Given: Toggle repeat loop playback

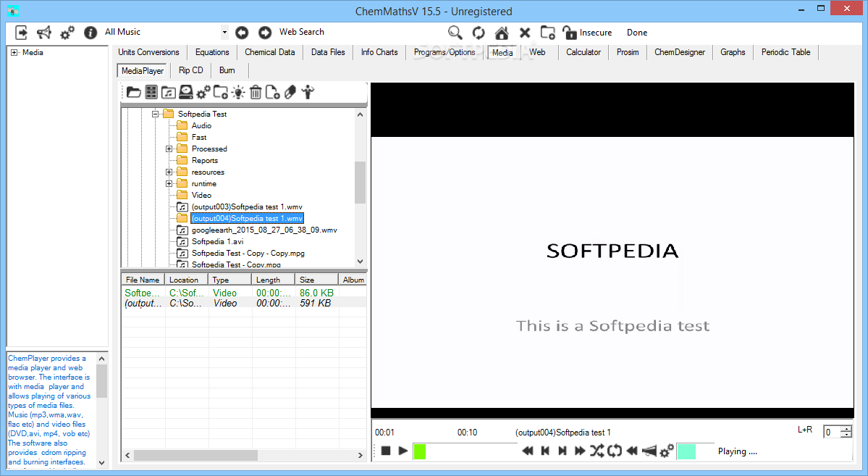Looking at the screenshot, I should coord(615,451).
